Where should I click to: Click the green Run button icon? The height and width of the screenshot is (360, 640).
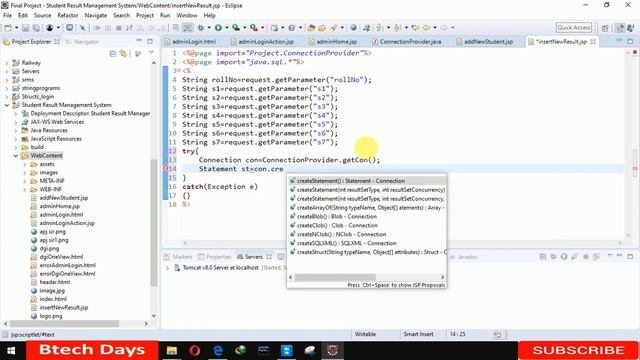[218, 28]
